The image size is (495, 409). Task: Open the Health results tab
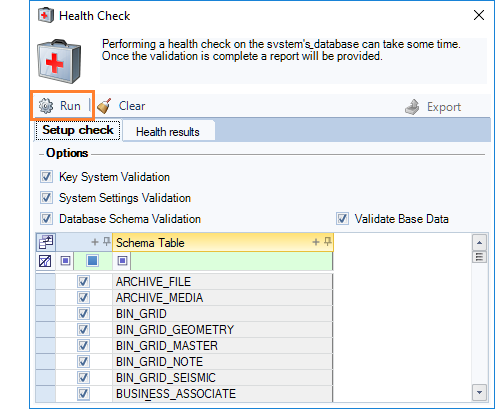tap(168, 132)
